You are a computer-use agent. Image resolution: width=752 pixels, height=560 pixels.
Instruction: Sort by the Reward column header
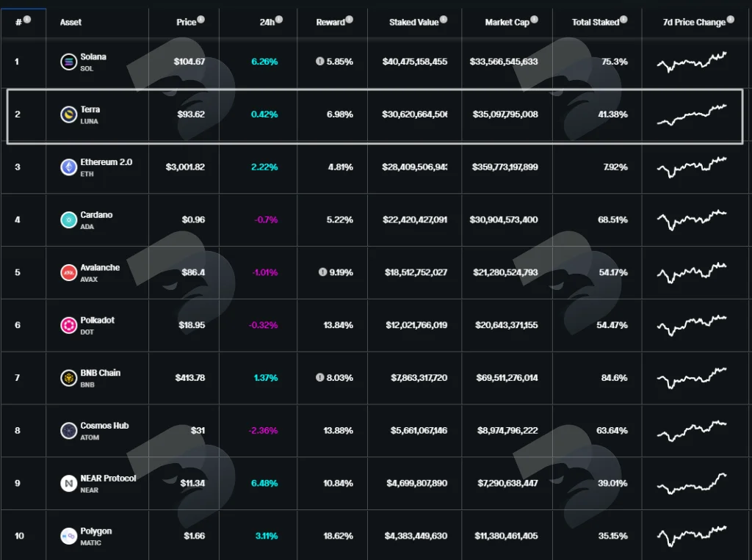[330, 22]
